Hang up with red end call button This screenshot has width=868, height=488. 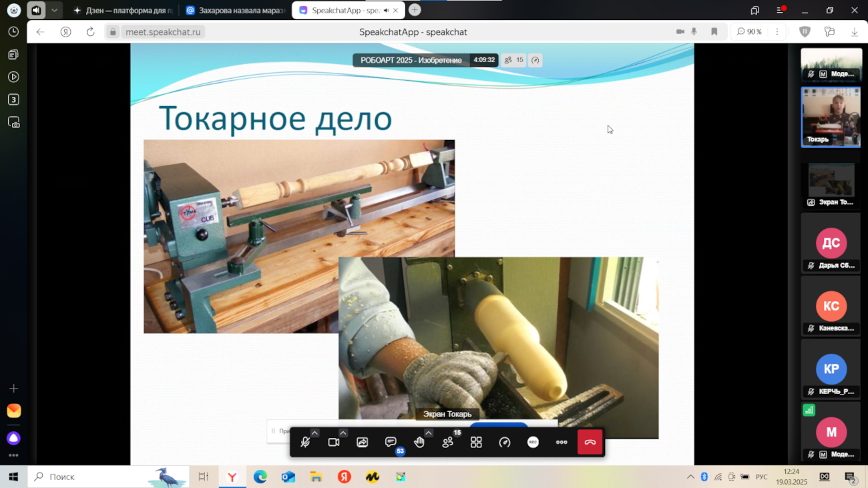pos(590,443)
